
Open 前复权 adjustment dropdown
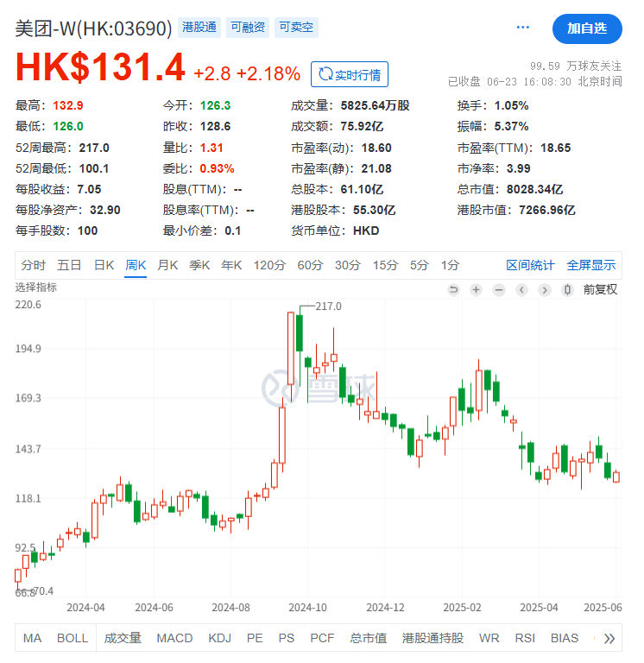click(600, 290)
